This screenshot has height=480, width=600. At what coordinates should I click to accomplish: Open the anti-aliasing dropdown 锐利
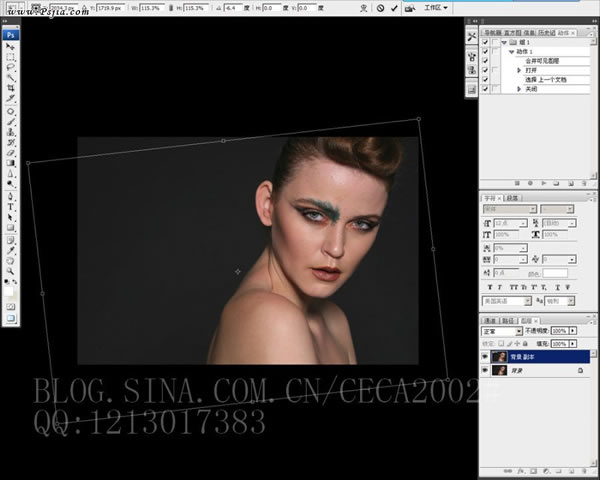click(559, 301)
